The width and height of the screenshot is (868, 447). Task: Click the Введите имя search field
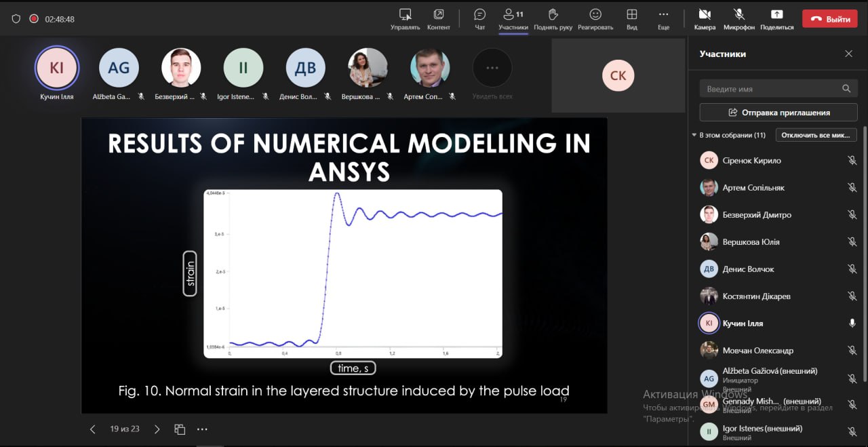[778, 89]
